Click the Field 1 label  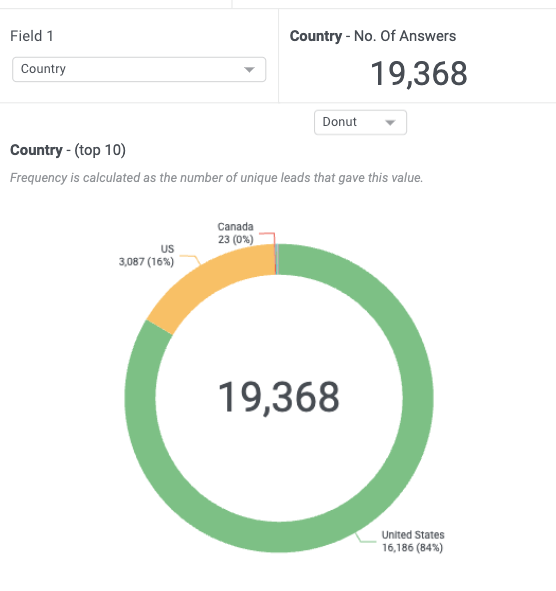click(32, 36)
